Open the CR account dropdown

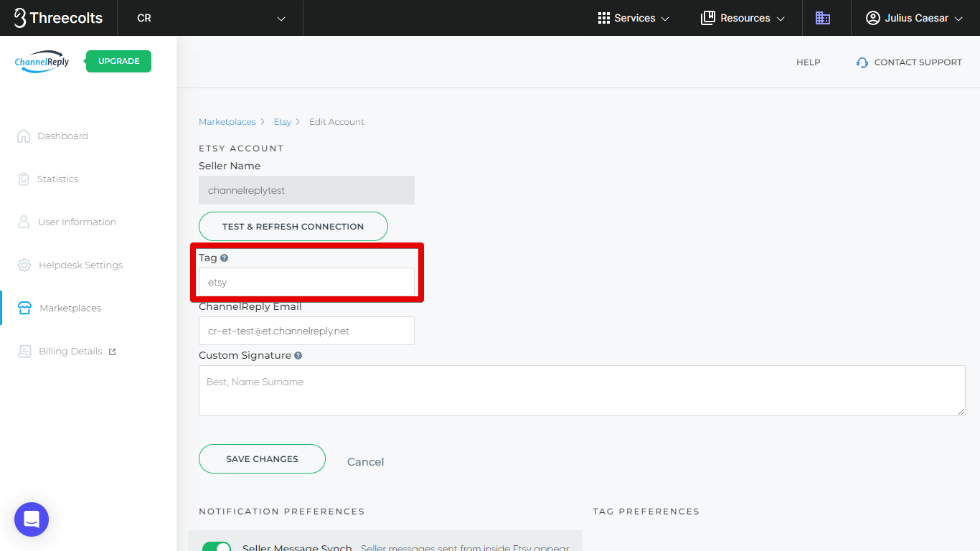pos(210,18)
